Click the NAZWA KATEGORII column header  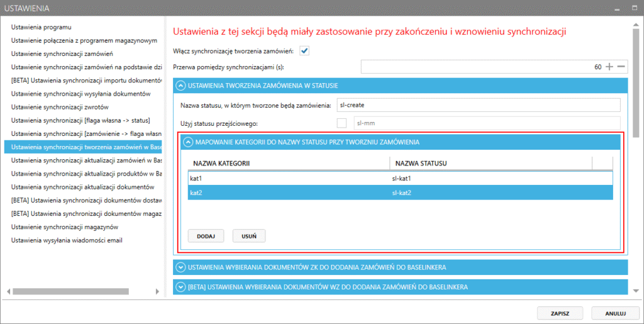[288, 164]
